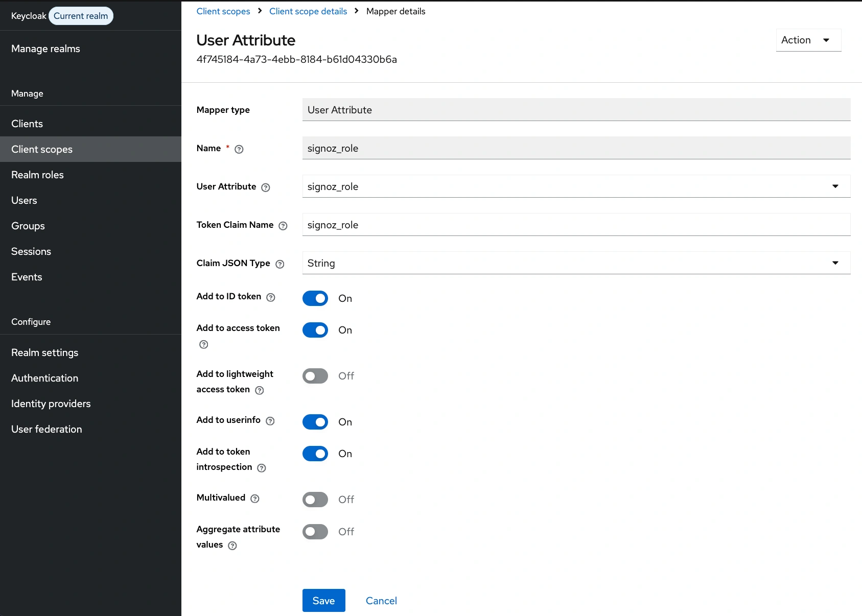The height and width of the screenshot is (616, 862).
Task: Show help for lightweight access token
Action: click(259, 390)
